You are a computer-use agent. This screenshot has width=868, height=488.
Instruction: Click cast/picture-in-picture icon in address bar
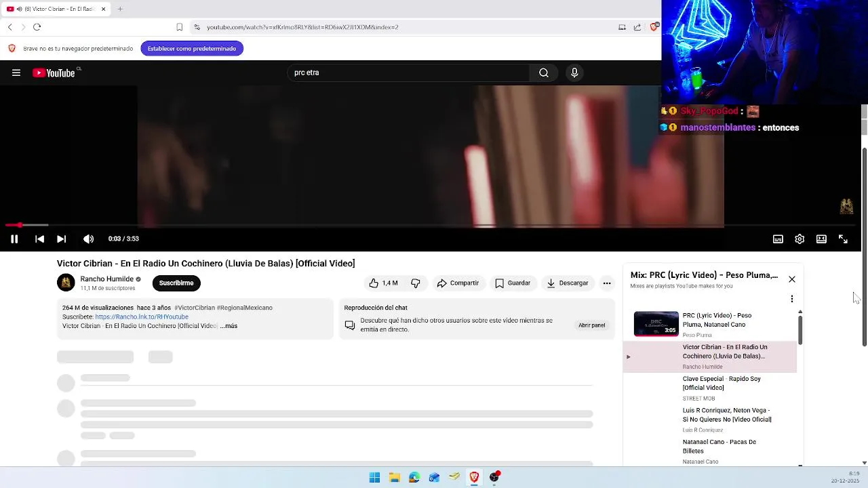click(622, 27)
